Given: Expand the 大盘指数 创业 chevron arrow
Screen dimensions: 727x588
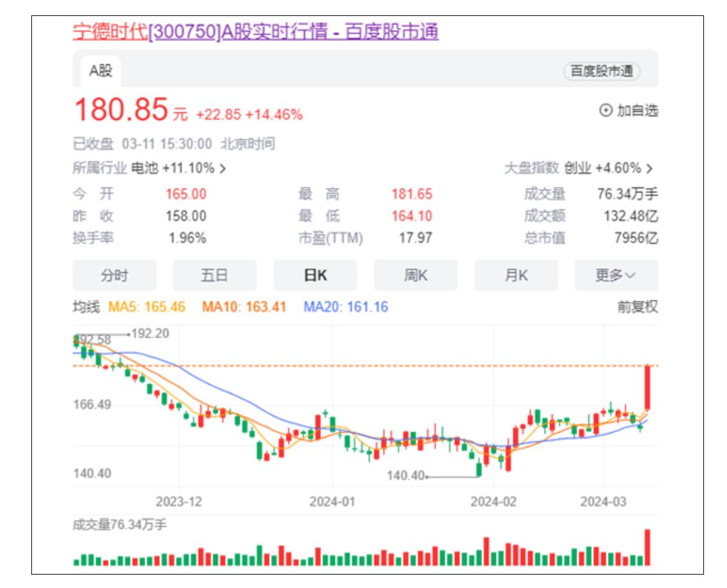Looking at the screenshot, I should click(649, 168).
